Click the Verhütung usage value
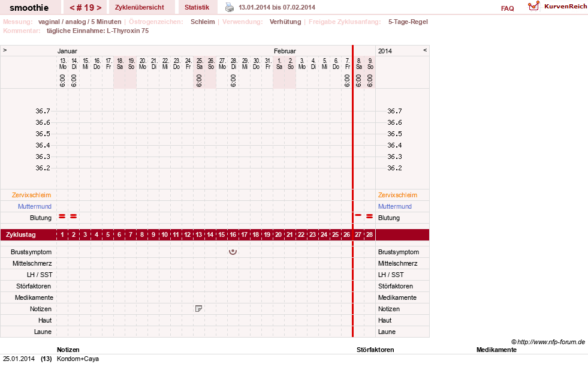588x373 pixels. 285,22
